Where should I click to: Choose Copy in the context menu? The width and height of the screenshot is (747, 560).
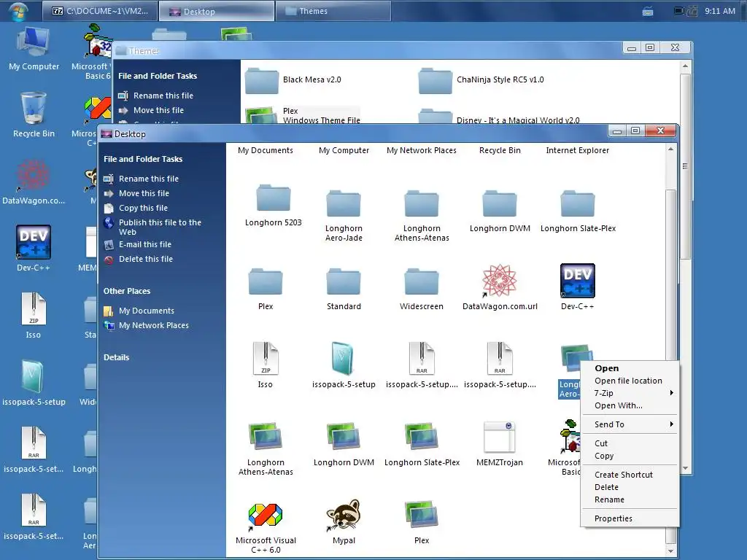[x=630, y=456]
